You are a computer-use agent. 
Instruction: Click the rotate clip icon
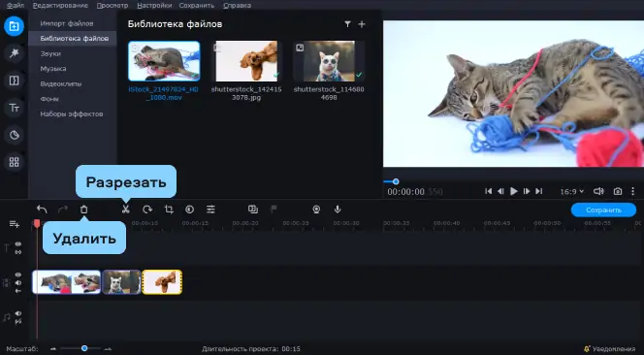(x=147, y=210)
